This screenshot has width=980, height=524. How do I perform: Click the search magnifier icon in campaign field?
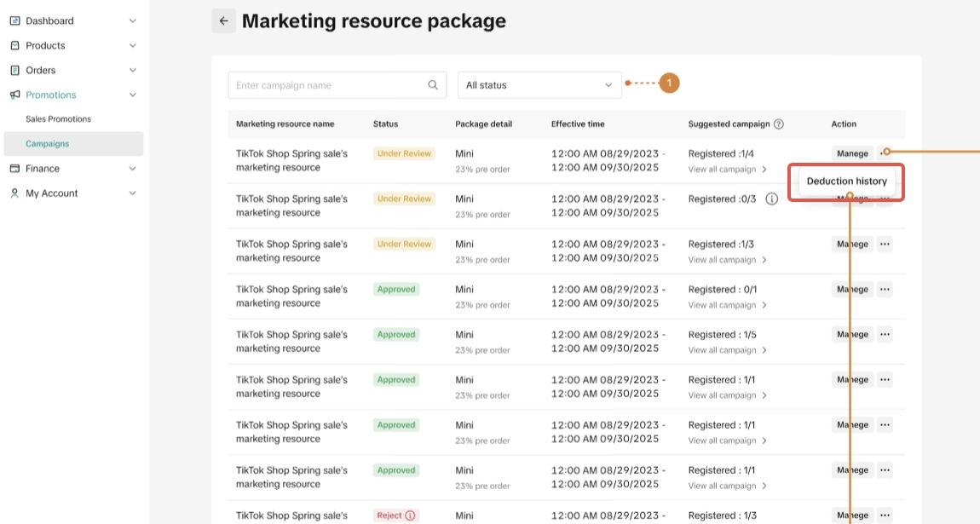(x=433, y=85)
